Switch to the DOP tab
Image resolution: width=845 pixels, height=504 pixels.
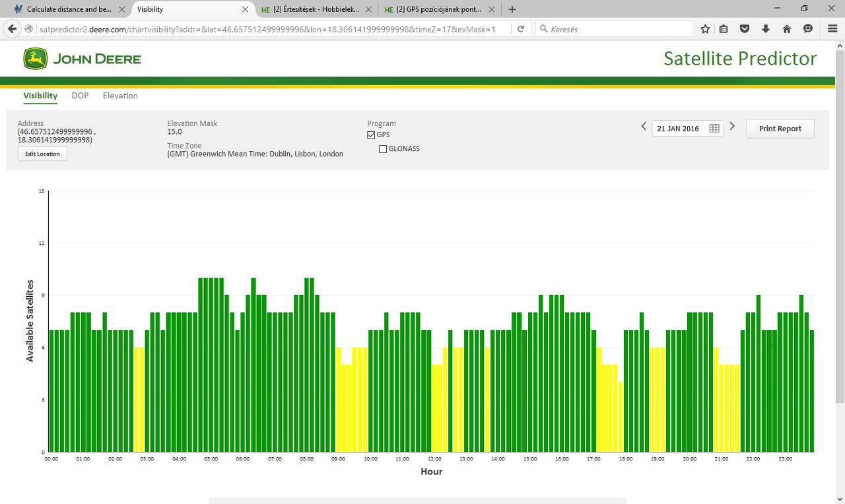pyautogui.click(x=80, y=96)
